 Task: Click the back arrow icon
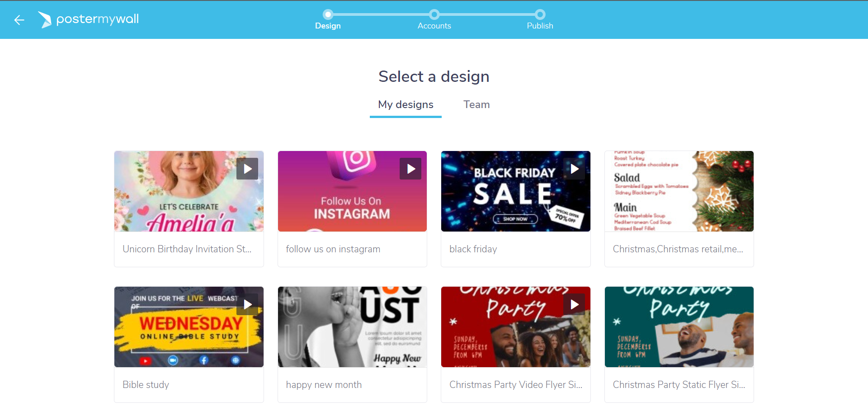(19, 20)
